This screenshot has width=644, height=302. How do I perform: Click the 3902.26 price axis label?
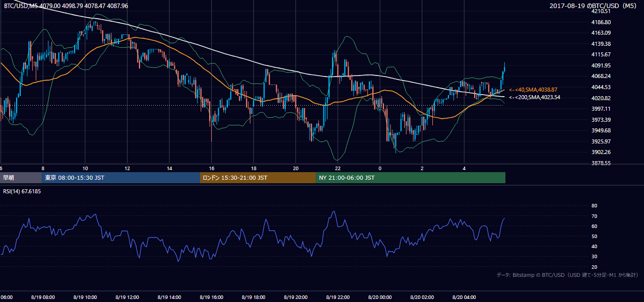pyautogui.click(x=601, y=152)
